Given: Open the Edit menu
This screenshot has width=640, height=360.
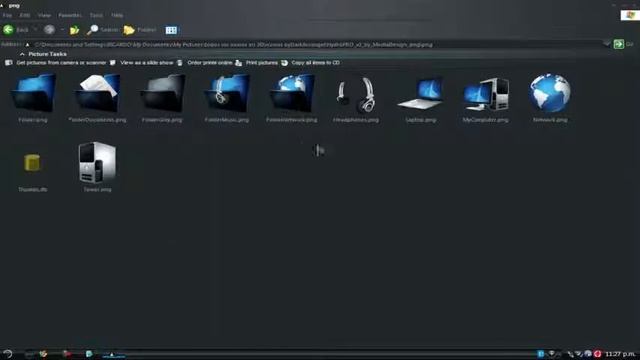Looking at the screenshot, I should tap(25, 15).
